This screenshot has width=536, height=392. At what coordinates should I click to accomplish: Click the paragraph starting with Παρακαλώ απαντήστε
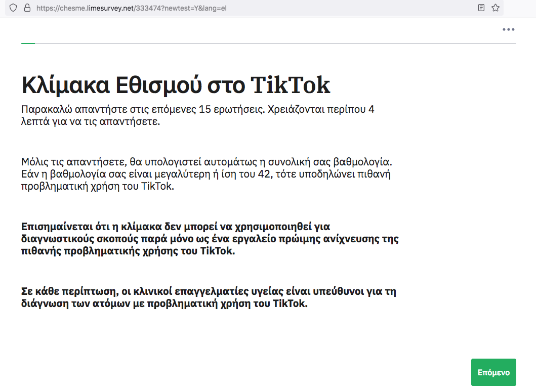(197, 115)
